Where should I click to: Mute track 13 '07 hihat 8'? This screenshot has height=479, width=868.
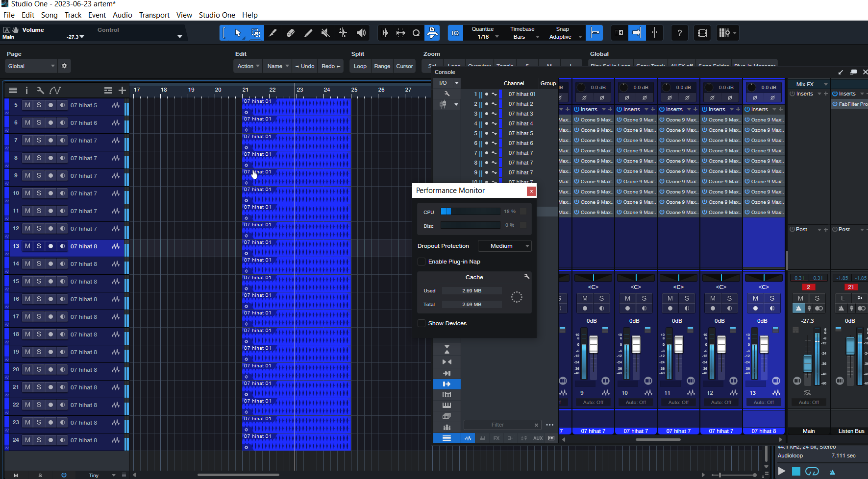(27, 246)
